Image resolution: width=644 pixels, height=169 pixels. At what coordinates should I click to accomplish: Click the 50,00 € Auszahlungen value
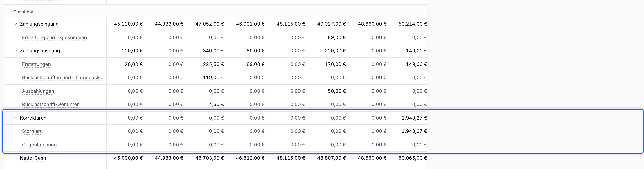(337, 91)
